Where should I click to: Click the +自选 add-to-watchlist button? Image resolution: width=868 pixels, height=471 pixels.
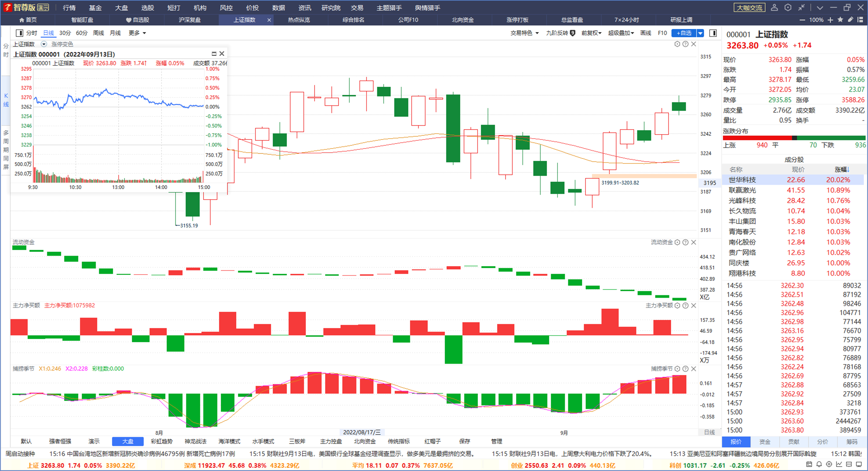tap(684, 33)
